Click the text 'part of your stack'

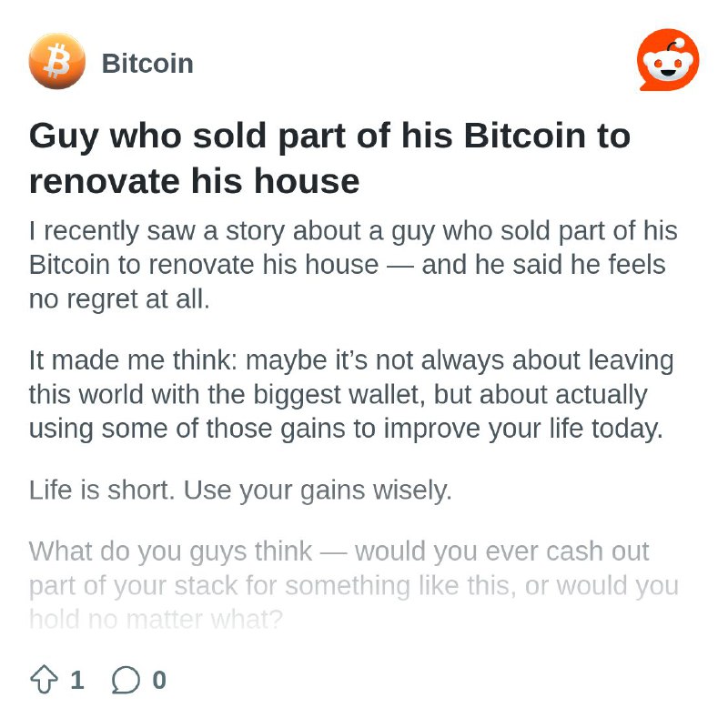click(133, 586)
